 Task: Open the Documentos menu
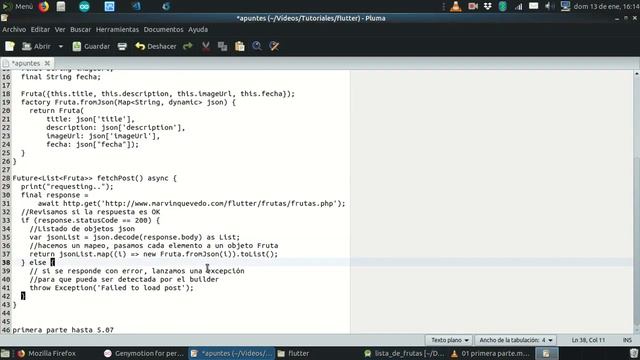coord(163,29)
